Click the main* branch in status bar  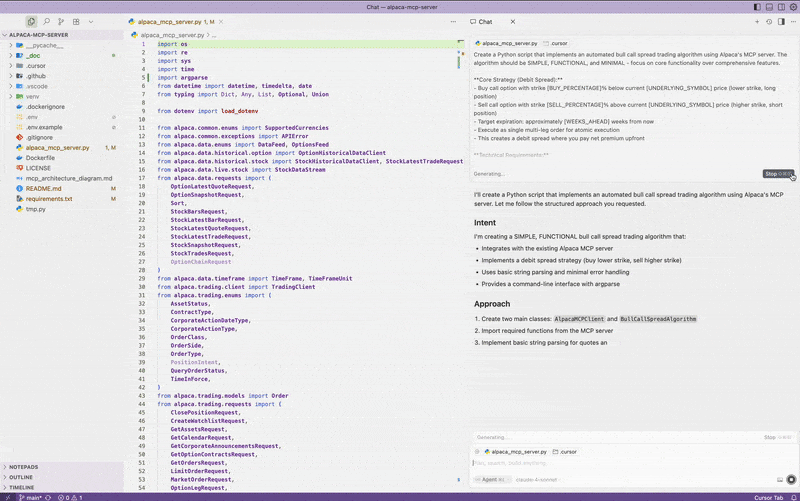30,497
